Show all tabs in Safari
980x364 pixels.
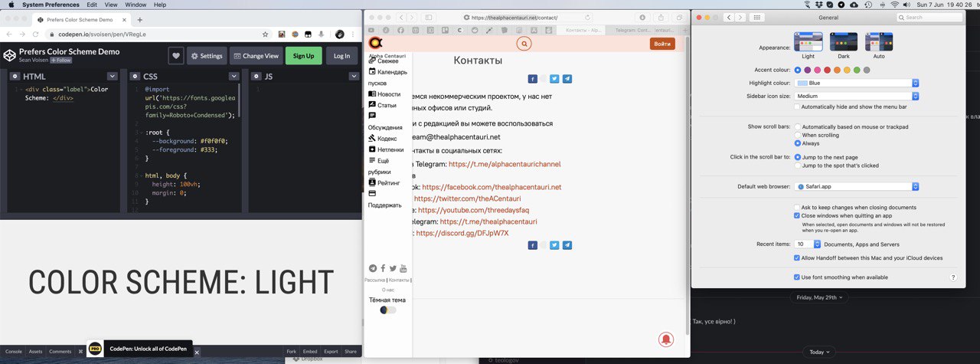click(678, 17)
